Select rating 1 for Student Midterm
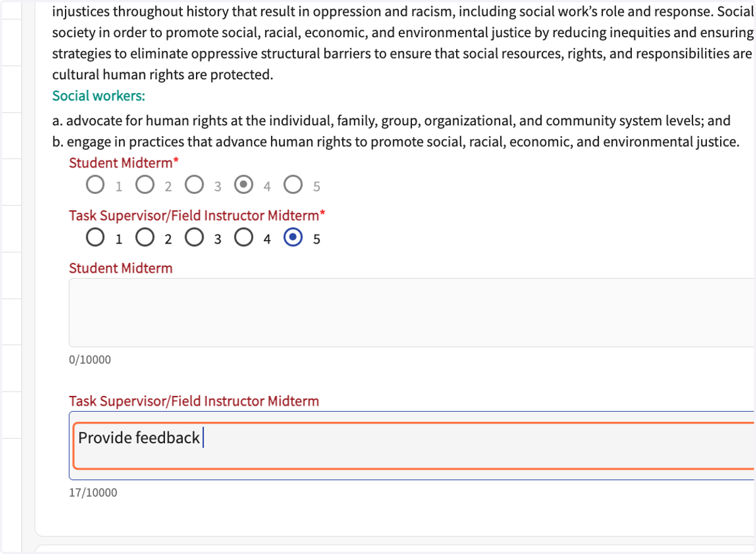Image resolution: width=756 pixels, height=554 pixels. [x=95, y=185]
